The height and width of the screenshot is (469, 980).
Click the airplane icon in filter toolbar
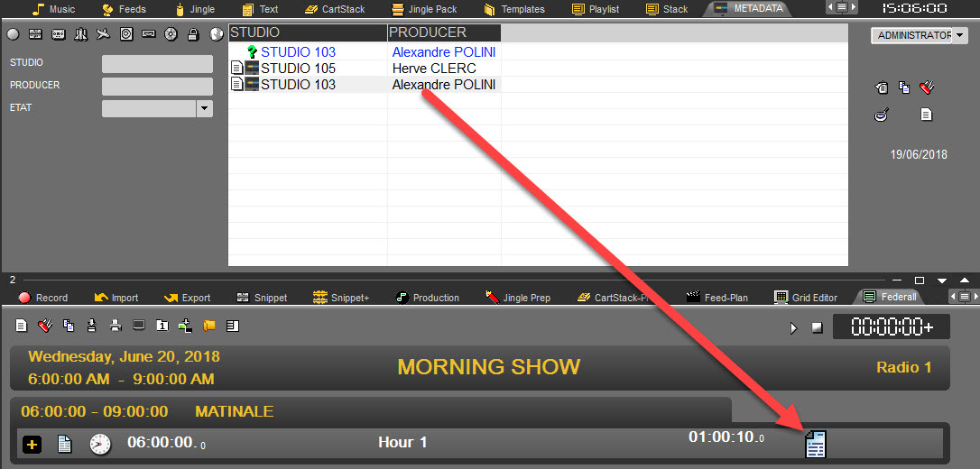point(103,34)
